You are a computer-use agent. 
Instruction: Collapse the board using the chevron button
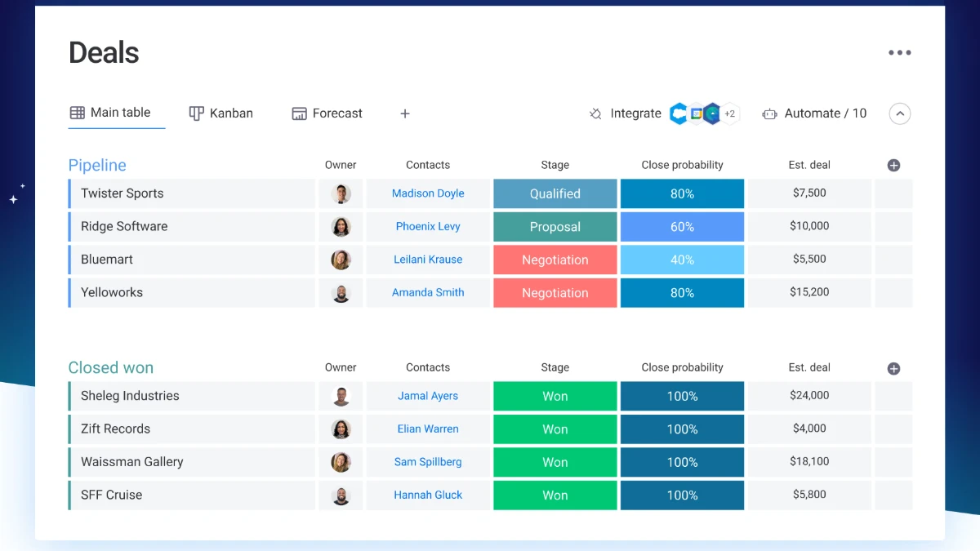click(x=900, y=113)
